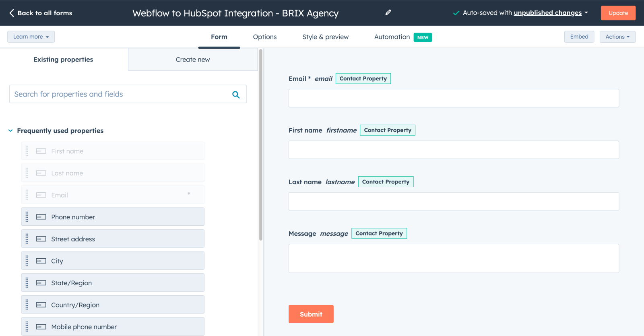The width and height of the screenshot is (644, 336).
Task: Click the Email field label in preview
Action: [x=299, y=79]
